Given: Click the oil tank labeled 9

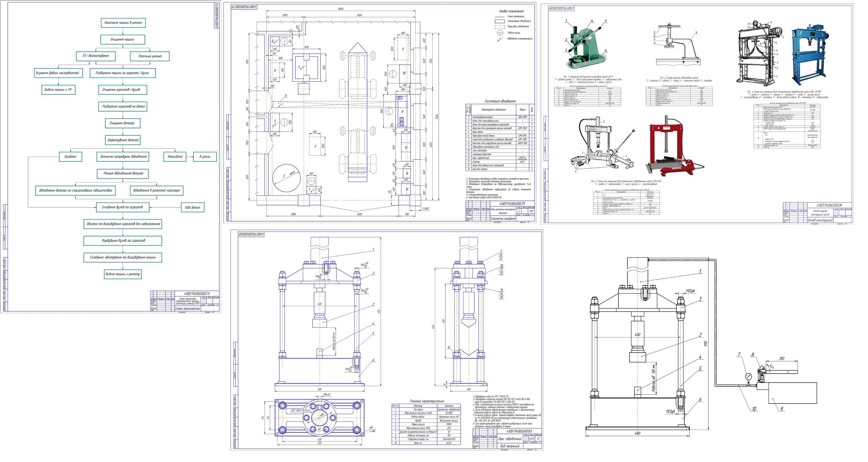Looking at the screenshot, I should [x=792, y=393].
